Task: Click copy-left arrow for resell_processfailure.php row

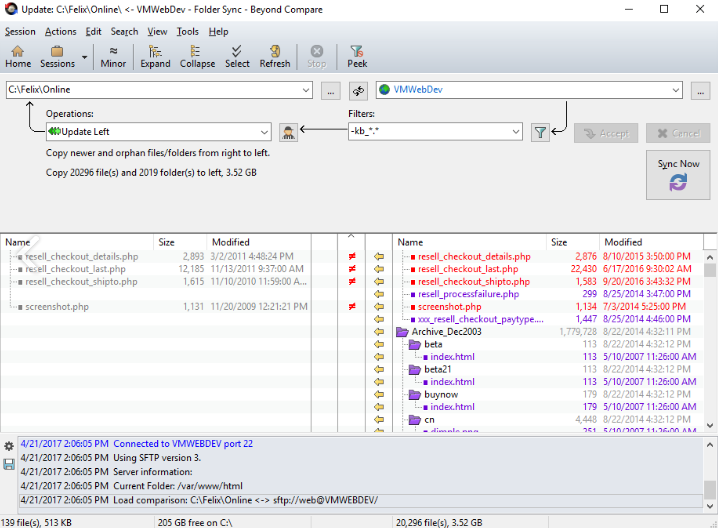Action: click(x=379, y=294)
